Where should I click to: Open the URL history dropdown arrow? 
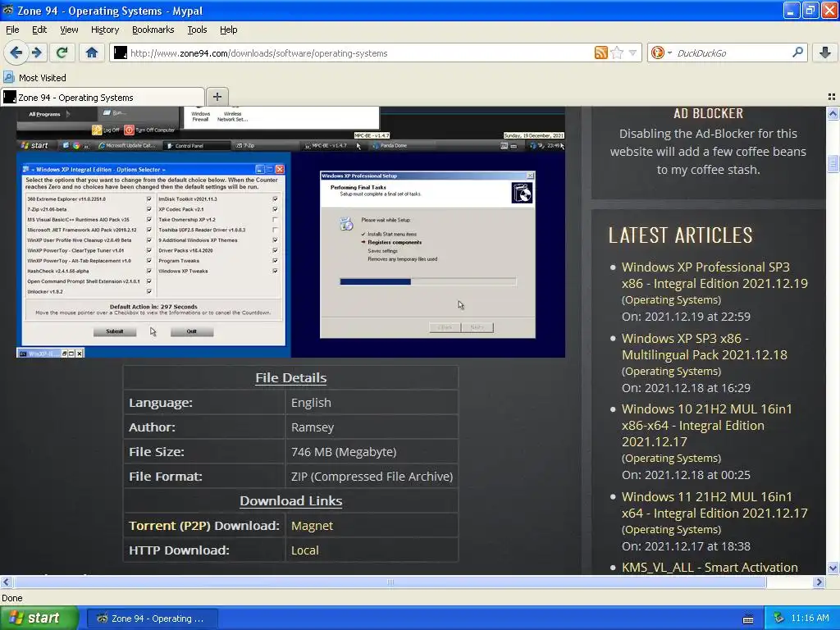pos(632,53)
